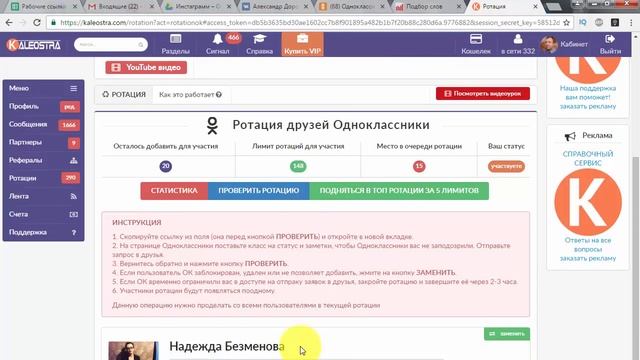Select the РОТАЦИЯ tab
640x360 pixels.
(124, 94)
